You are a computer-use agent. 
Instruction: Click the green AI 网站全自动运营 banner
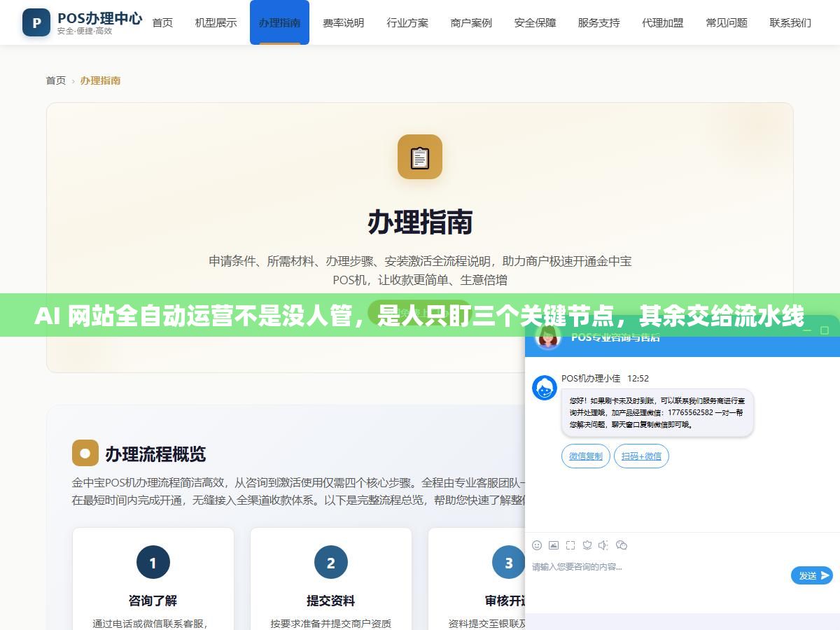coord(420,316)
